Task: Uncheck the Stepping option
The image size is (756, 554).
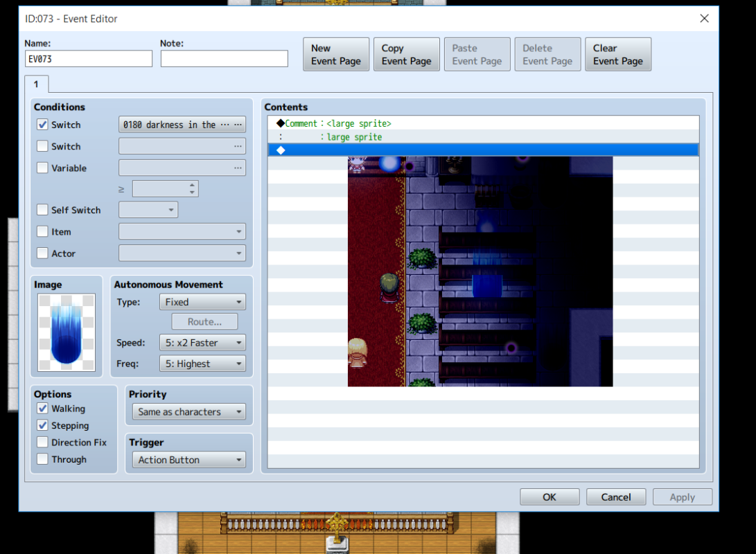Action: (x=42, y=425)
